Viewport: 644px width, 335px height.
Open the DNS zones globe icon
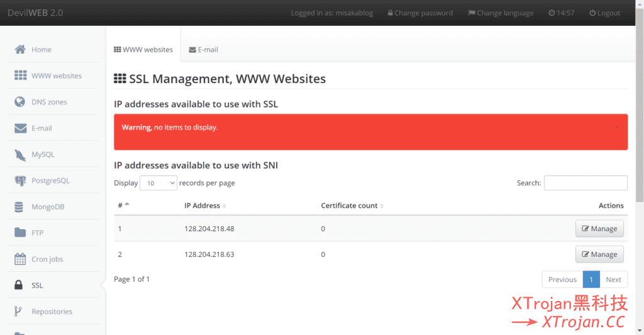coord(20,102)
